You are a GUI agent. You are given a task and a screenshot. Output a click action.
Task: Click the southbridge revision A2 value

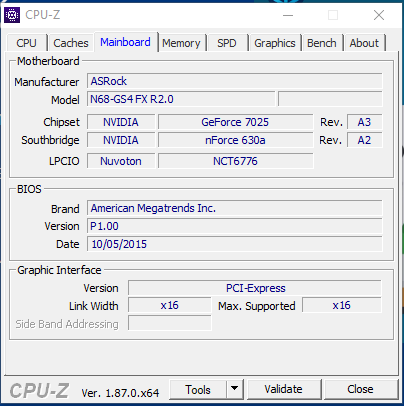364,140
